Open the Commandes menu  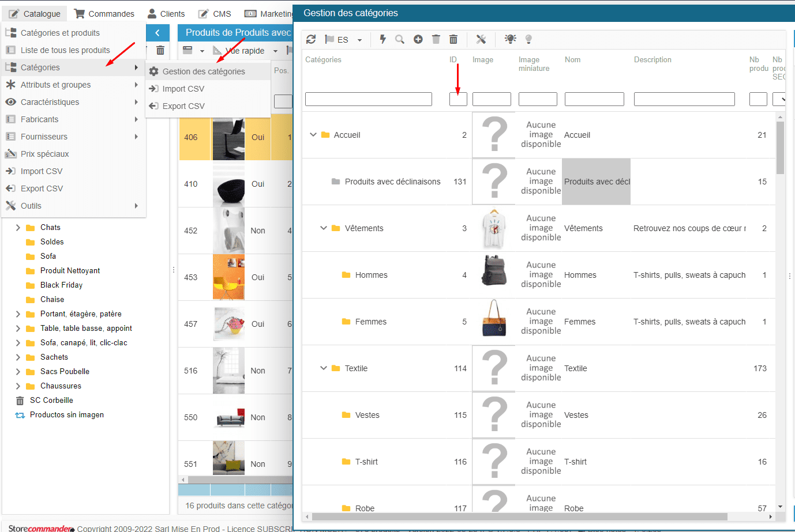pyautogui.click(x=104, y=14)
